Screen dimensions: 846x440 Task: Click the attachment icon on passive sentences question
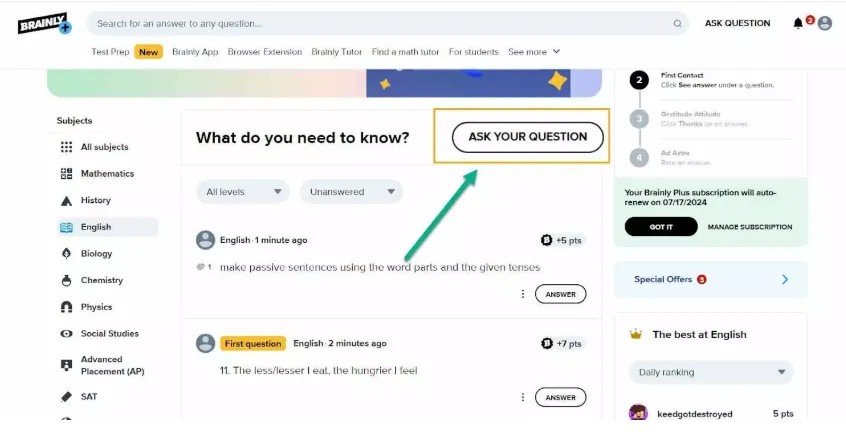201,267
